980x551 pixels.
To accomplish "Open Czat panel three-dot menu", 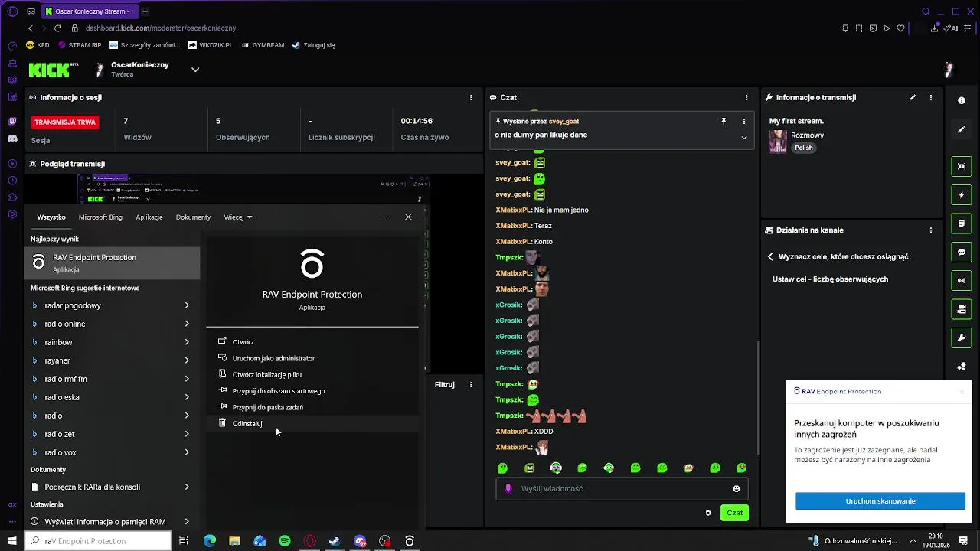I will (x=746, y=98).
